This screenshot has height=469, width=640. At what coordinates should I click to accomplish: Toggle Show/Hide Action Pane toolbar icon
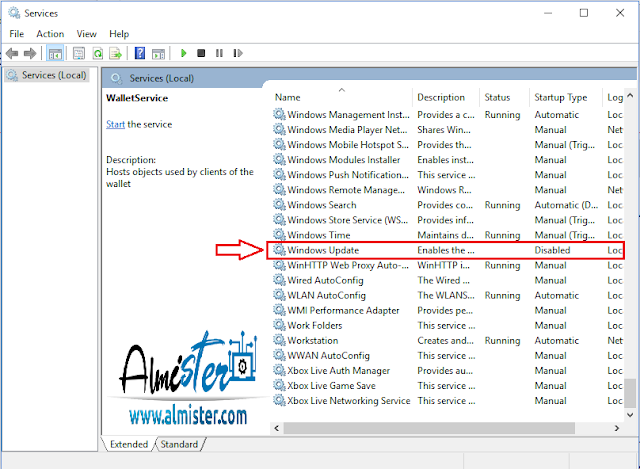pyautogui.click(x=158, y=53)
